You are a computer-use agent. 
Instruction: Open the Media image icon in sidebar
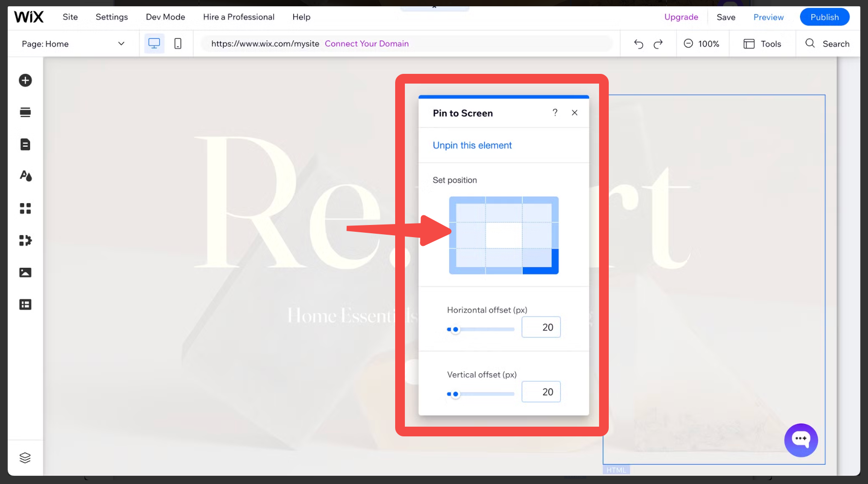pyautogui.click(x=25, y=273)
